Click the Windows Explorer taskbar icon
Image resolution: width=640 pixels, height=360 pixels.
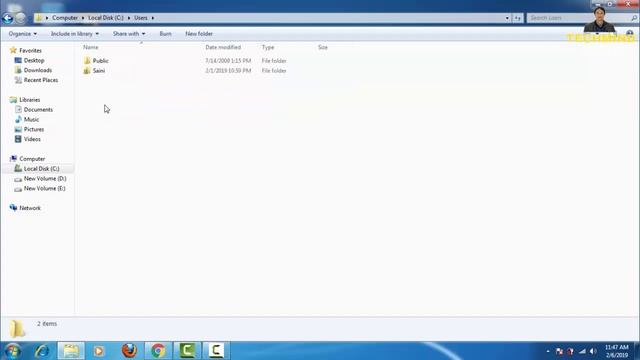pyautogui.click(x=71, y=351)
